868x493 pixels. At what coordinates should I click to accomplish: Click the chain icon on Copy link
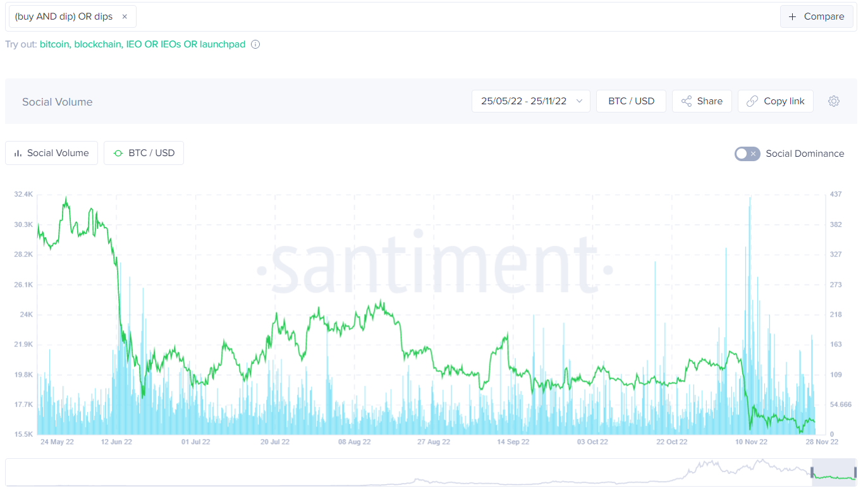pyautogui.click(x=752, y=100)
